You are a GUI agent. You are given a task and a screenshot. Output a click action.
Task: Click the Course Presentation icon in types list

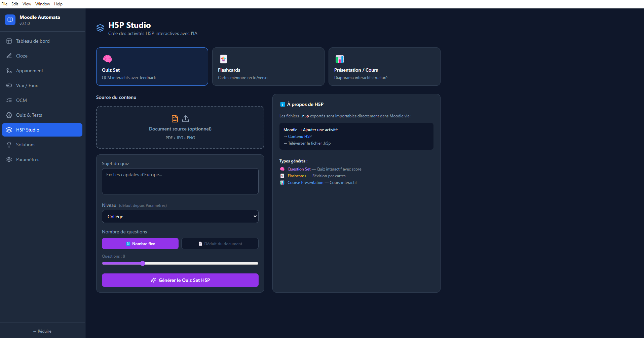[282, 183]
